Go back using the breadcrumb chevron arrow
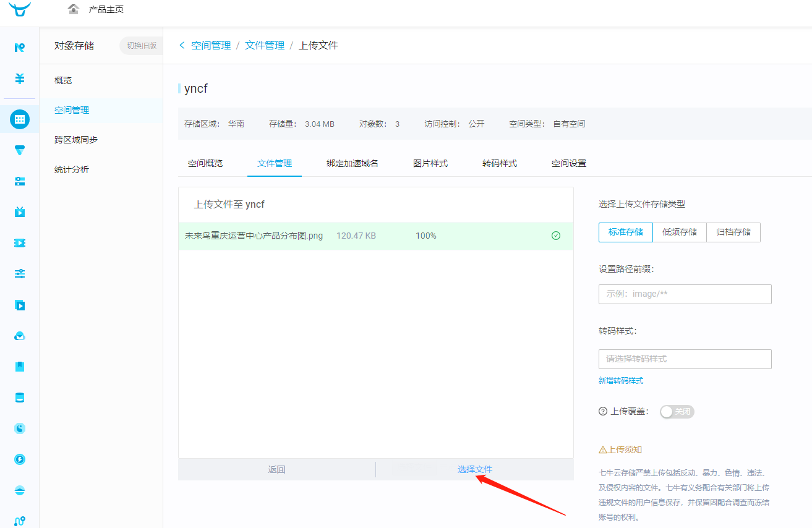This screenshot has height=528, width=812. coord(182,45)
